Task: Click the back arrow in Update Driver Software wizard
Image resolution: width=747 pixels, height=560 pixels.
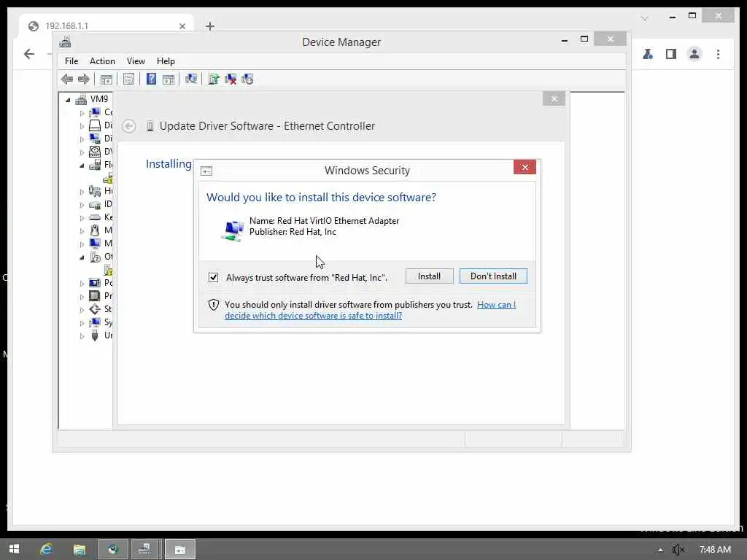Action: [x=128, y=126]
